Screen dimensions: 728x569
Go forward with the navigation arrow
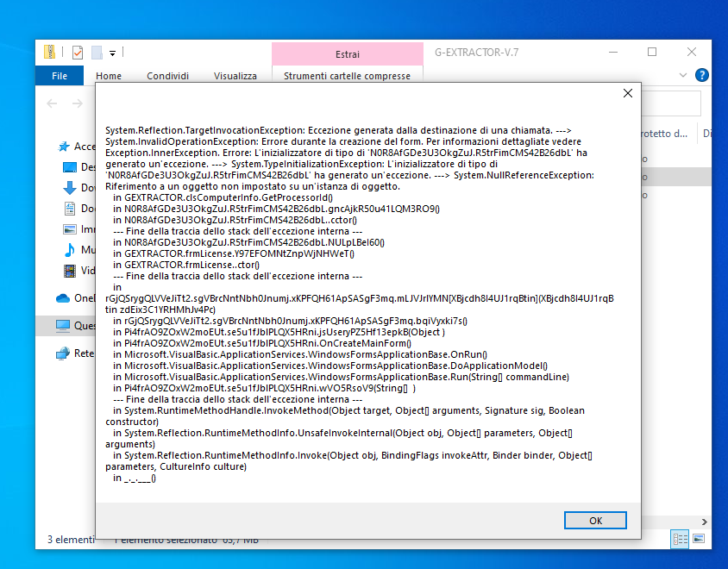click(78, 103)
